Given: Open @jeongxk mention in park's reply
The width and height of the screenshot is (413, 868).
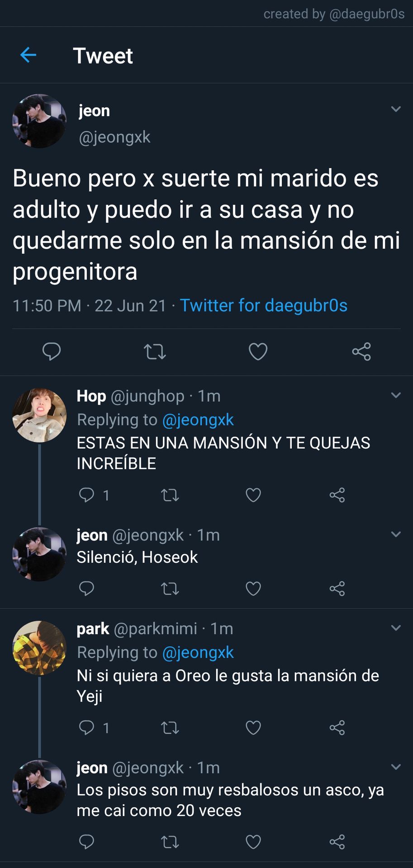Looking at the screenshot, I should [198, 652].
